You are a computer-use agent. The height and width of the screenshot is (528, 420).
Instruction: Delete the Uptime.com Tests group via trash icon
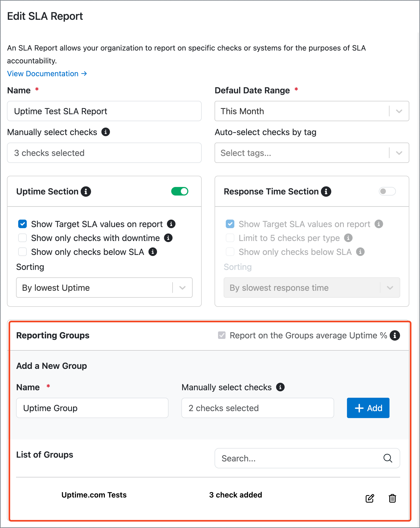[x=392, y=498]
